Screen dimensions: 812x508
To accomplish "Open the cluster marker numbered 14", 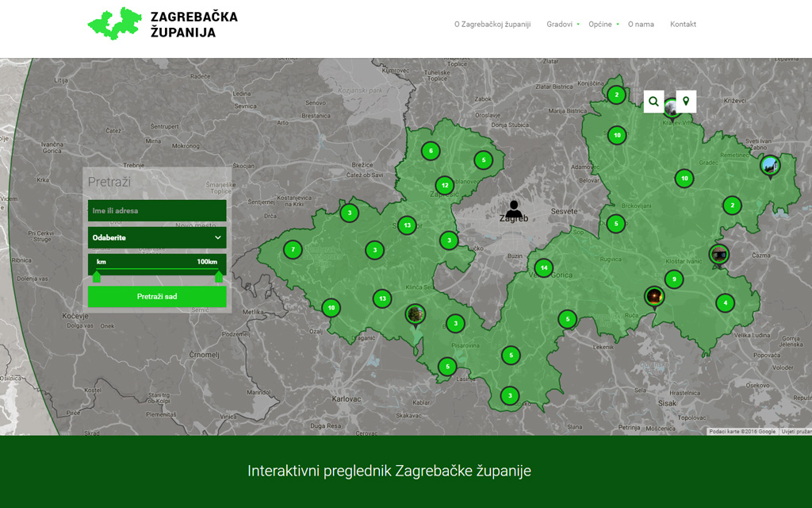I will click(x=544, y=268).
